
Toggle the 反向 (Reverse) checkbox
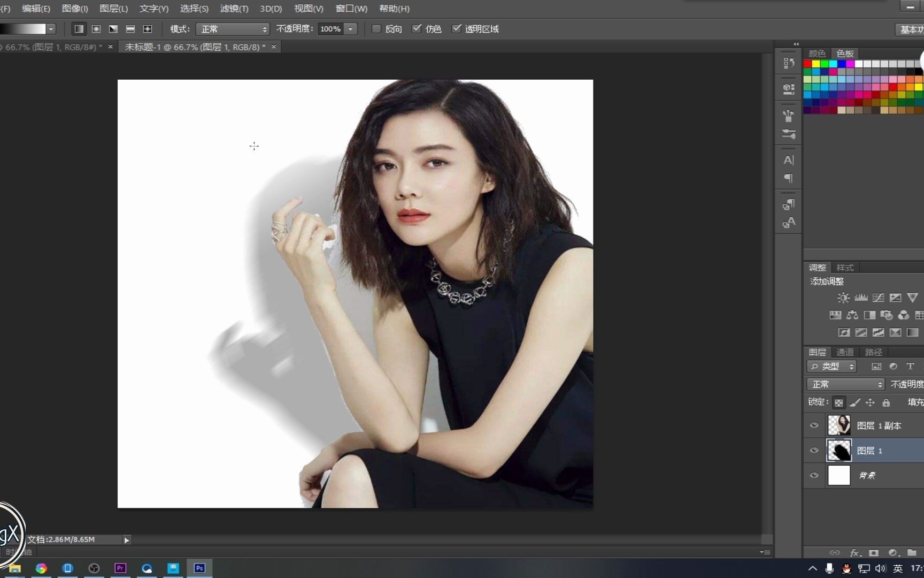tap(376, 29)
